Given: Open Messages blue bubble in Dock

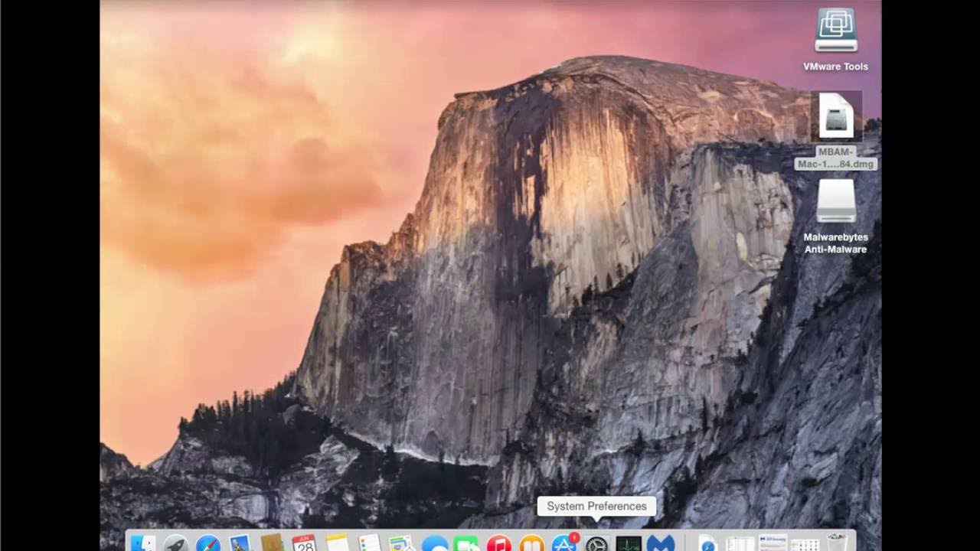Looking at the screenshot, I should point(434,543).
